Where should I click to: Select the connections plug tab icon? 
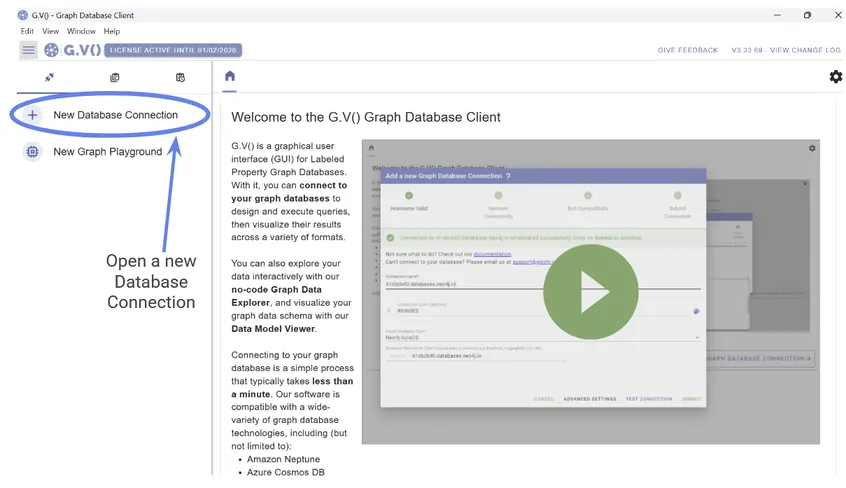point(49,77)
